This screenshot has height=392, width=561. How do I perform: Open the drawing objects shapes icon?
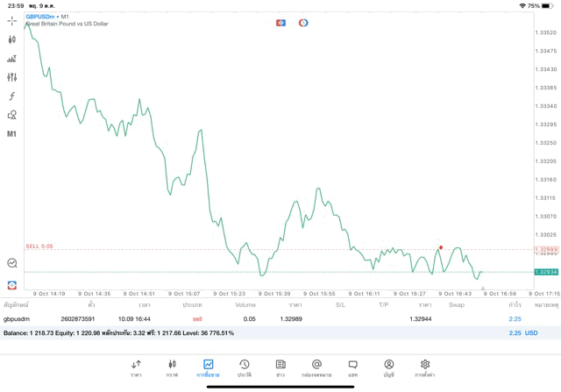point(11,115)
